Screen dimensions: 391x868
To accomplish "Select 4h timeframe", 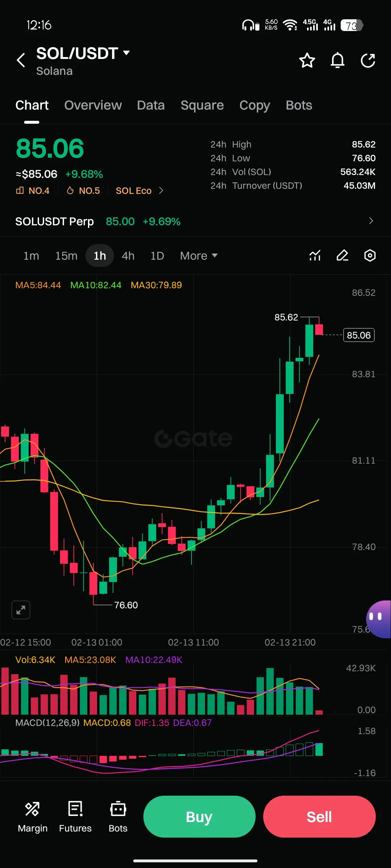I will (128, 256).
